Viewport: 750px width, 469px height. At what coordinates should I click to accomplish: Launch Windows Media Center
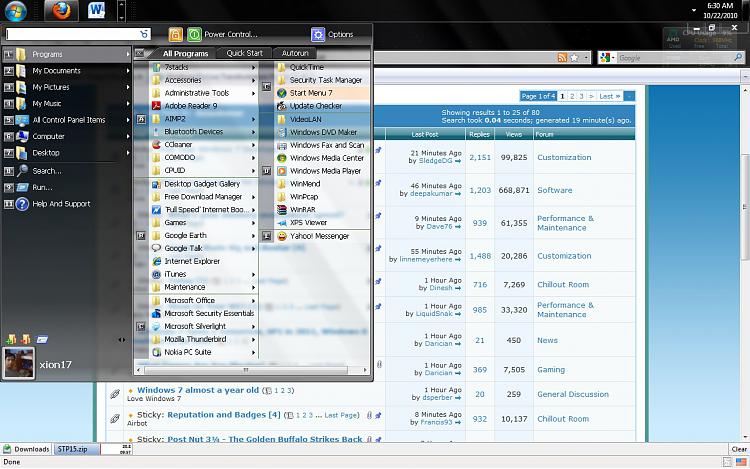pyautogui.click(x=327, y=158)
